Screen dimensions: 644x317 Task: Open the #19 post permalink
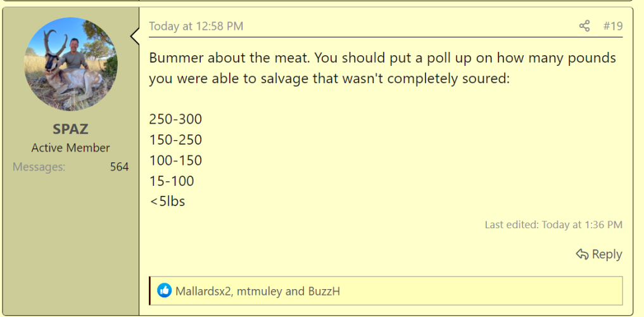(613, 27)
